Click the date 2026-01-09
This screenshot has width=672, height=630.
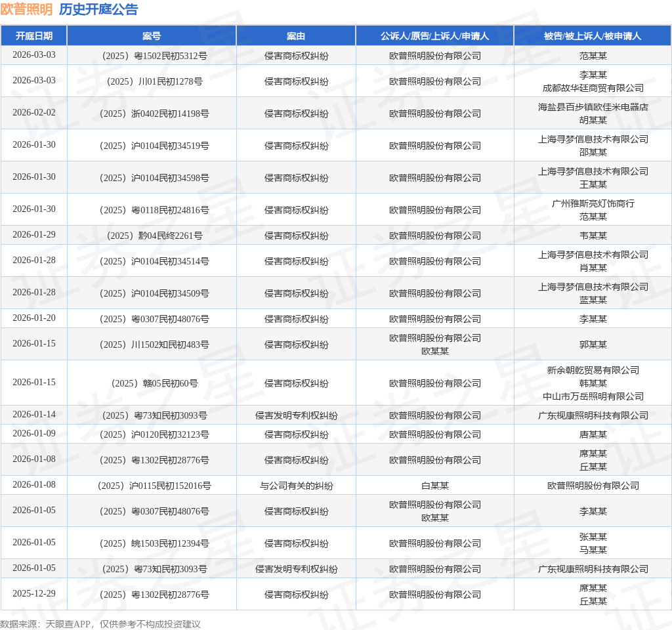pos(34,433)
